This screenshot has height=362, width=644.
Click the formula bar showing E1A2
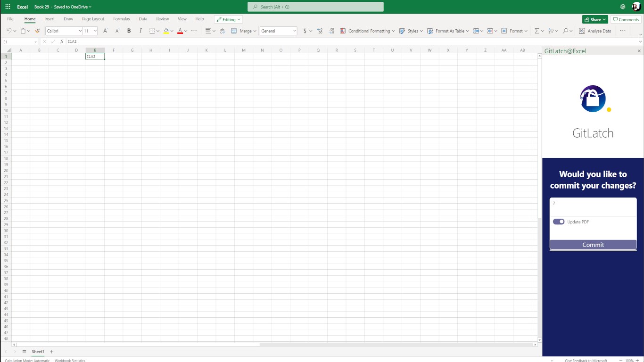coord(351,41)
